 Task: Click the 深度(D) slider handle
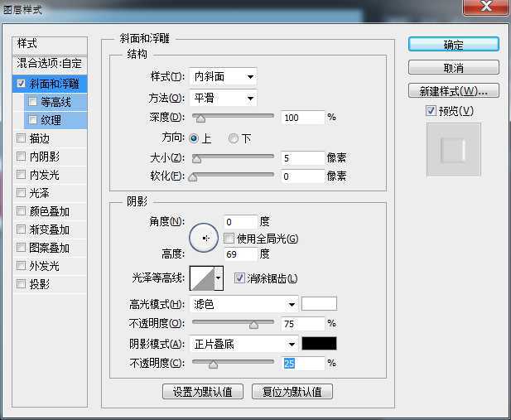200,118
